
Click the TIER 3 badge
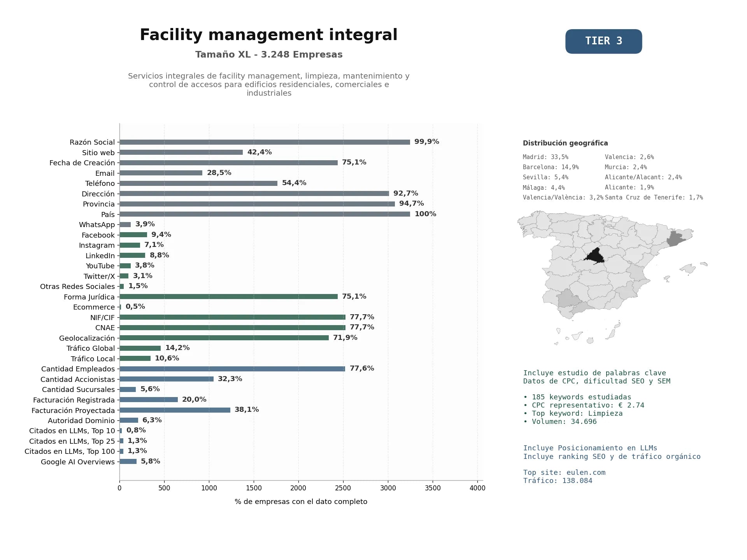tap(603, 41)
